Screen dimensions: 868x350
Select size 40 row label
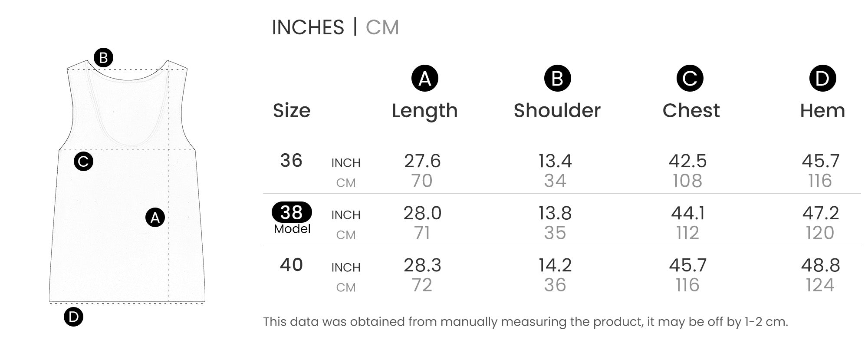[x=291, y=265]
